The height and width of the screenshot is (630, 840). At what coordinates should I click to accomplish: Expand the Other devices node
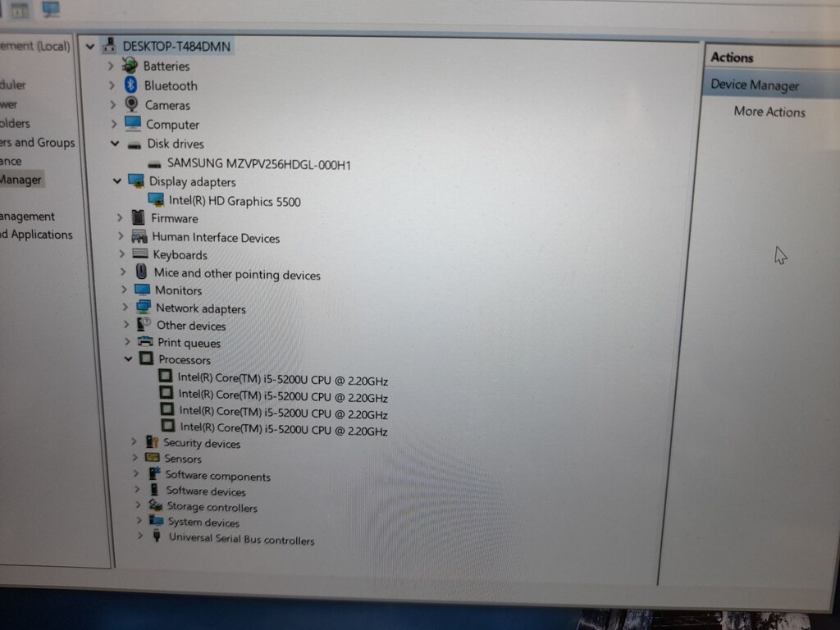click(126, 324)
